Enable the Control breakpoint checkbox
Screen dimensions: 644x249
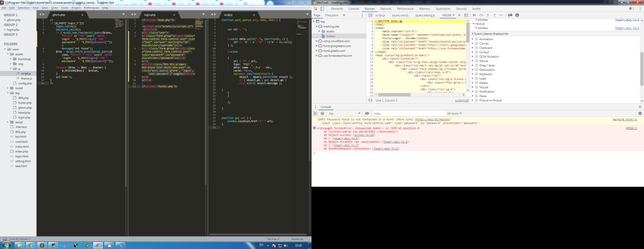[x=476, y=52]
